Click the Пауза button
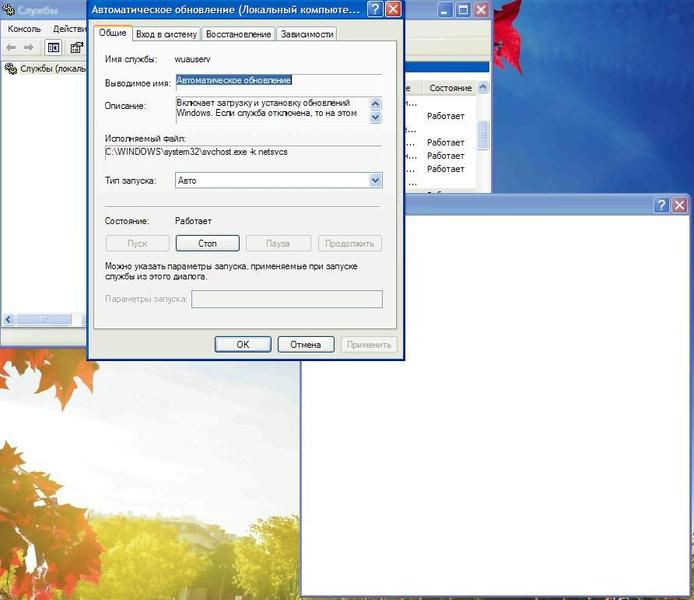694x600 pixels. tap(278, 243)
